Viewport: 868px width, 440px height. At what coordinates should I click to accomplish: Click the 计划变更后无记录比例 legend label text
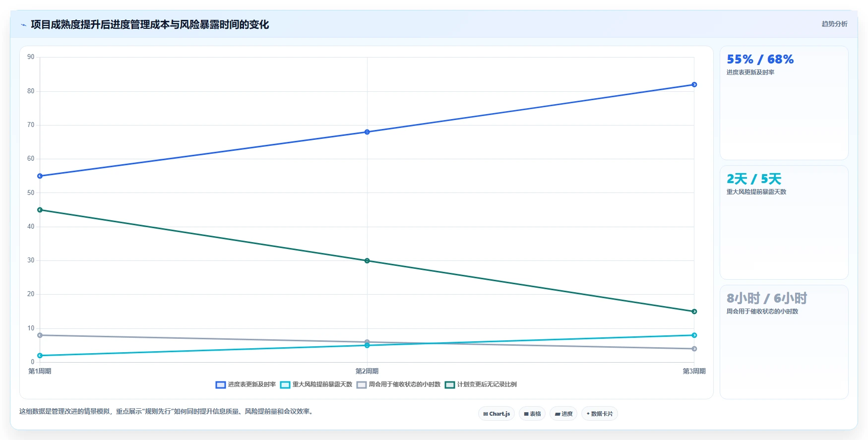point(487,384)
